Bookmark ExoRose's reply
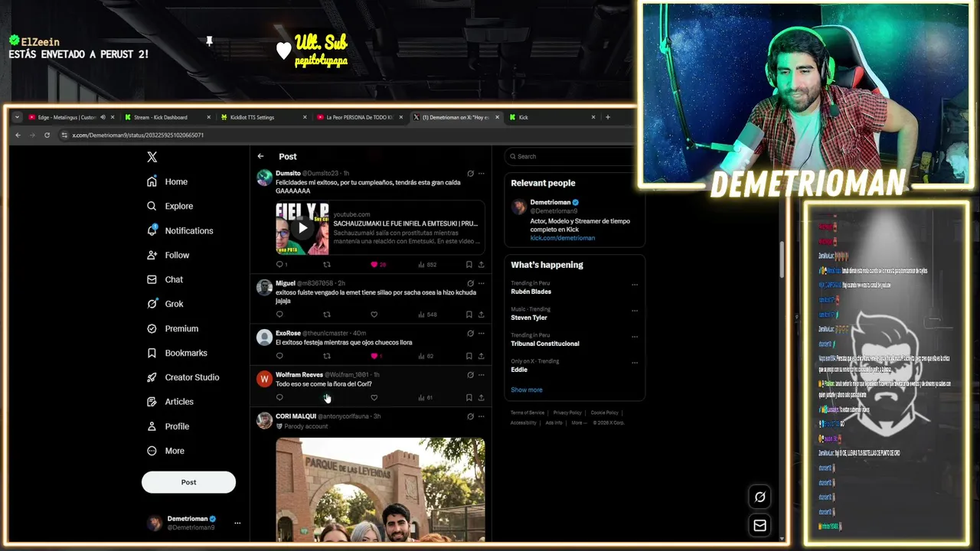This screenshot has width=980, height=551. (x=469, y=356)
